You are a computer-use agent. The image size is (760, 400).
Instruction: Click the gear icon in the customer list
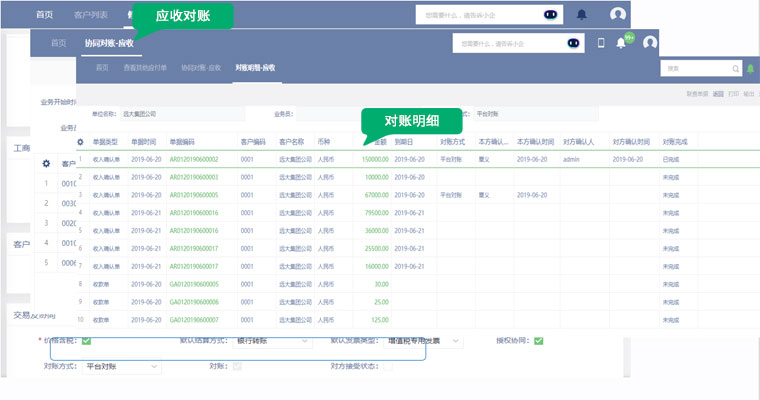coord(45,163)
